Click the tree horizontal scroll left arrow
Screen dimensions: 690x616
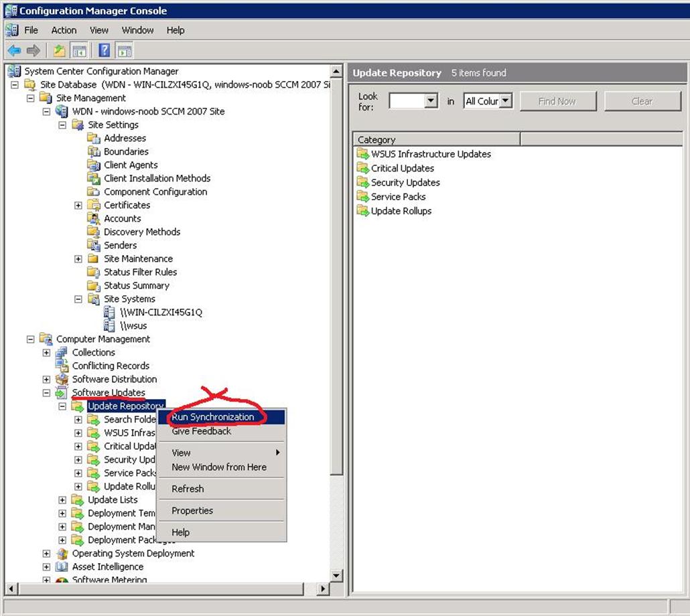(11, 589)
